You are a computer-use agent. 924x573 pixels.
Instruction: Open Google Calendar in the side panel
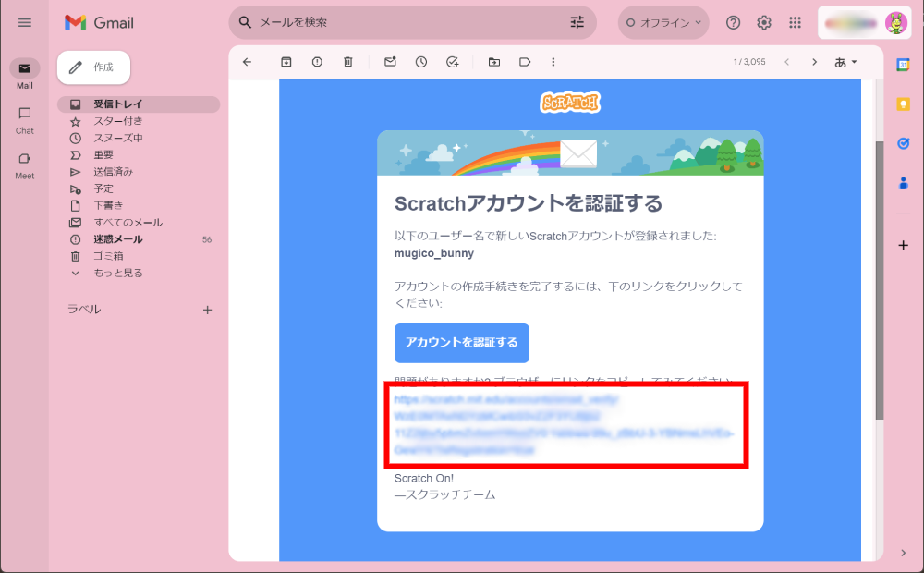[x=903, y=65]
